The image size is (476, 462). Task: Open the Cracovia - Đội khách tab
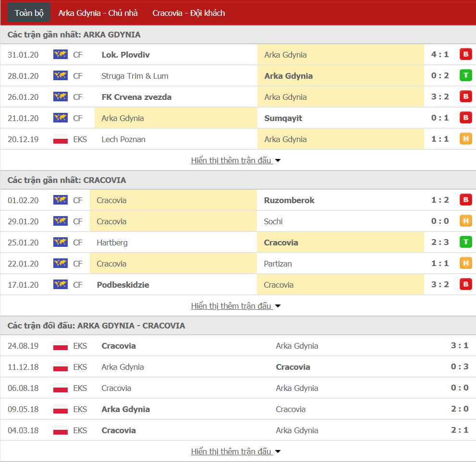tap(188, 13)
